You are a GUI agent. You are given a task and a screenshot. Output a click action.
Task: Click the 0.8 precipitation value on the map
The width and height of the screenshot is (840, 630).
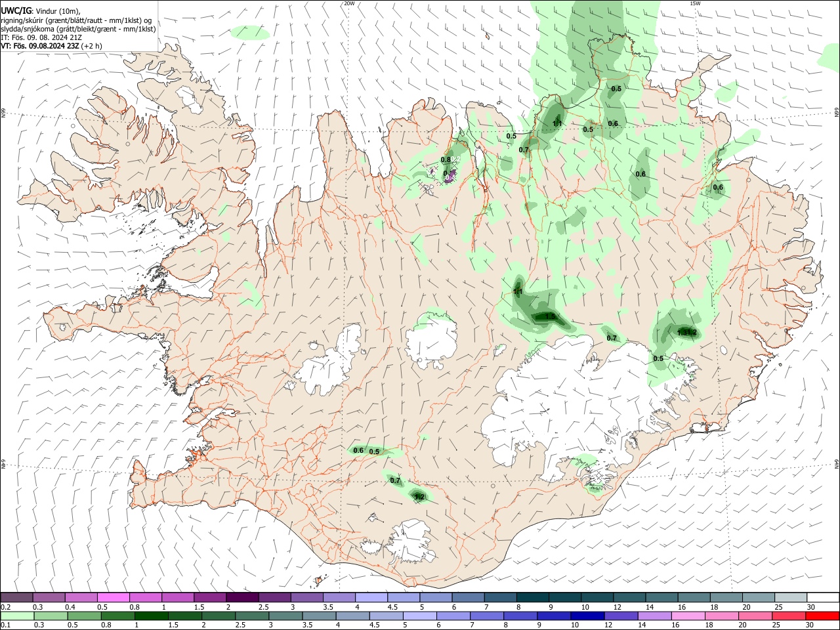click(446, 159)
